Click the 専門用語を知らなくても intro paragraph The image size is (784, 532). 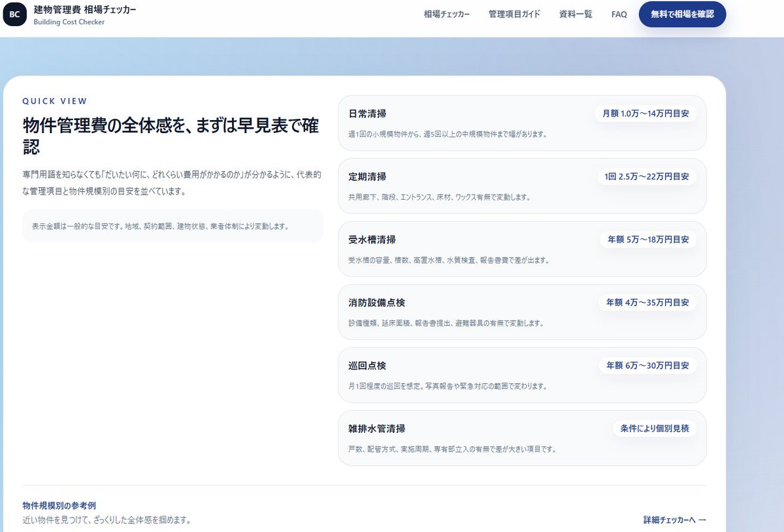(171, 183)
